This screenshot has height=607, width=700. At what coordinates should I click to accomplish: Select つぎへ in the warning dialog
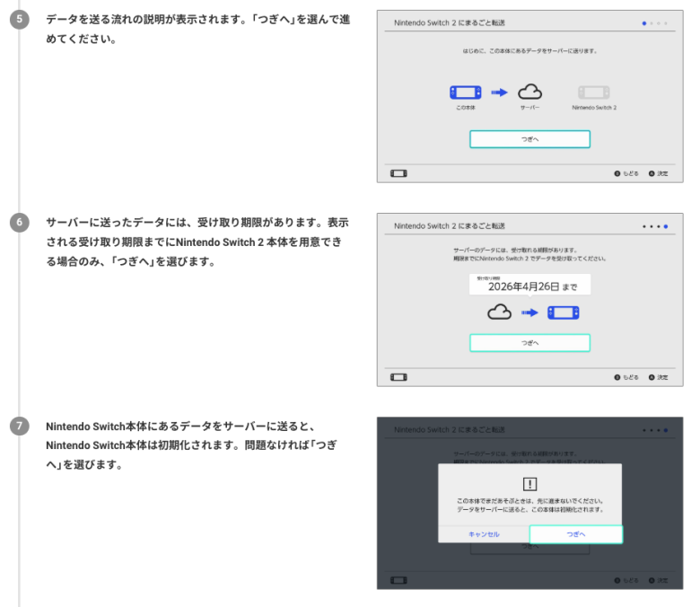575,534
